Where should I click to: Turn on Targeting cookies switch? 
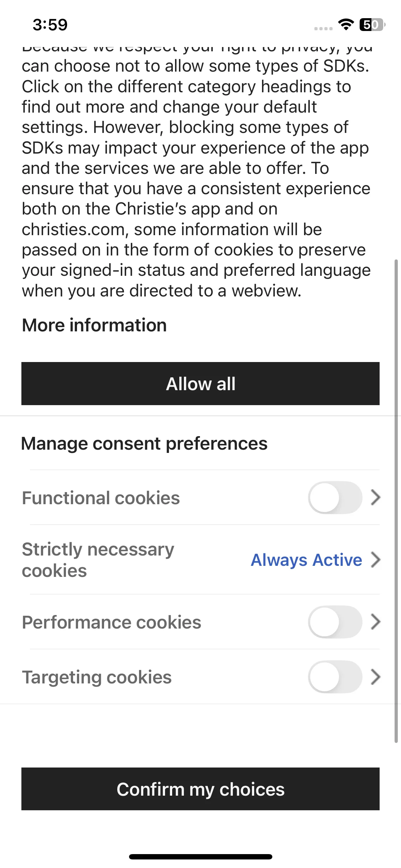(335, 677)
